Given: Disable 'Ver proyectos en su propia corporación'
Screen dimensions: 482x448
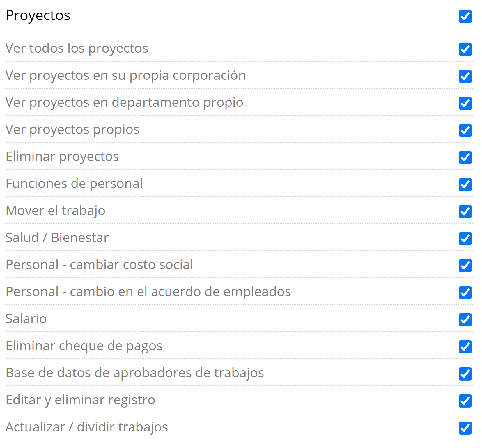Looking at the screenshot, I should pyautogui.click(x=465, y=76).
